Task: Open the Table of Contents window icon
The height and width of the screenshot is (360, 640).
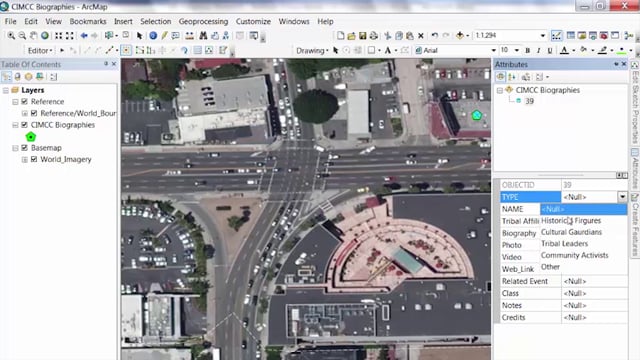Action: coord(571,36)
